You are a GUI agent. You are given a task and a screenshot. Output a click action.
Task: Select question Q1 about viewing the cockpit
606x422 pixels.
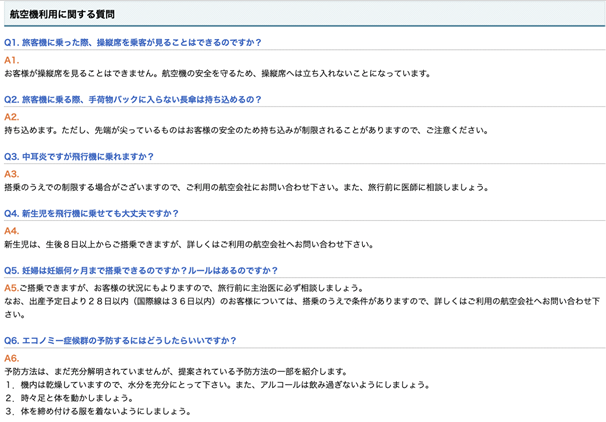click(133, 43)
